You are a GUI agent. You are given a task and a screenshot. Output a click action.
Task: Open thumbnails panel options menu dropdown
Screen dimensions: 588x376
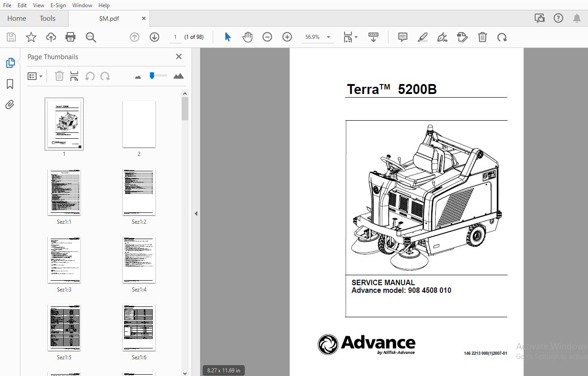[x=35, y=76]
